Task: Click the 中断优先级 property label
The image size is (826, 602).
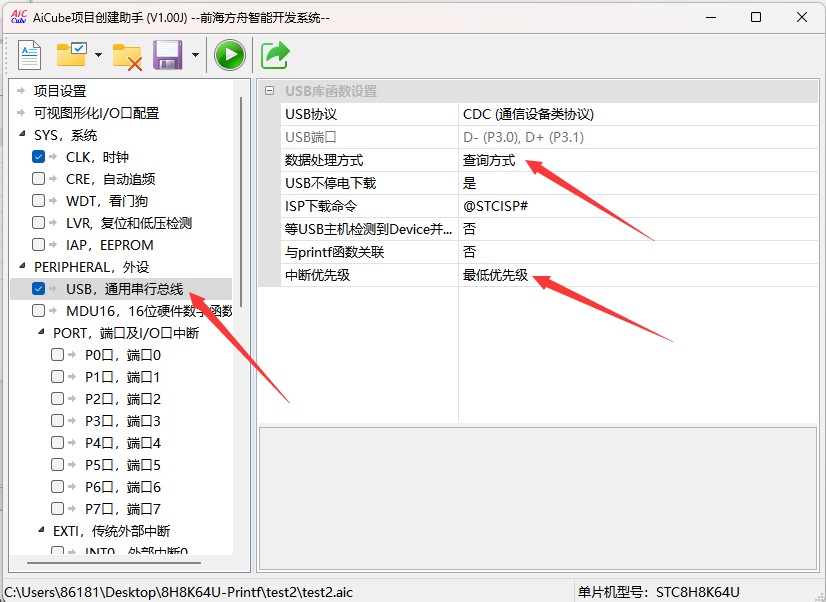Action: [x=317, y=275]
